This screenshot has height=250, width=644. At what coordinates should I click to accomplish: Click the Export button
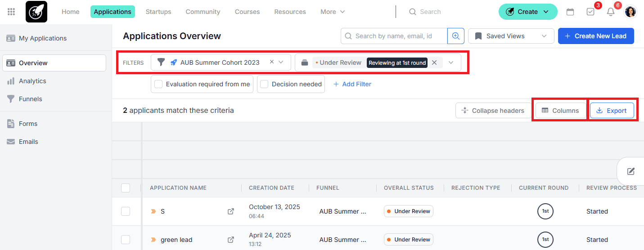tap(612, 111)
